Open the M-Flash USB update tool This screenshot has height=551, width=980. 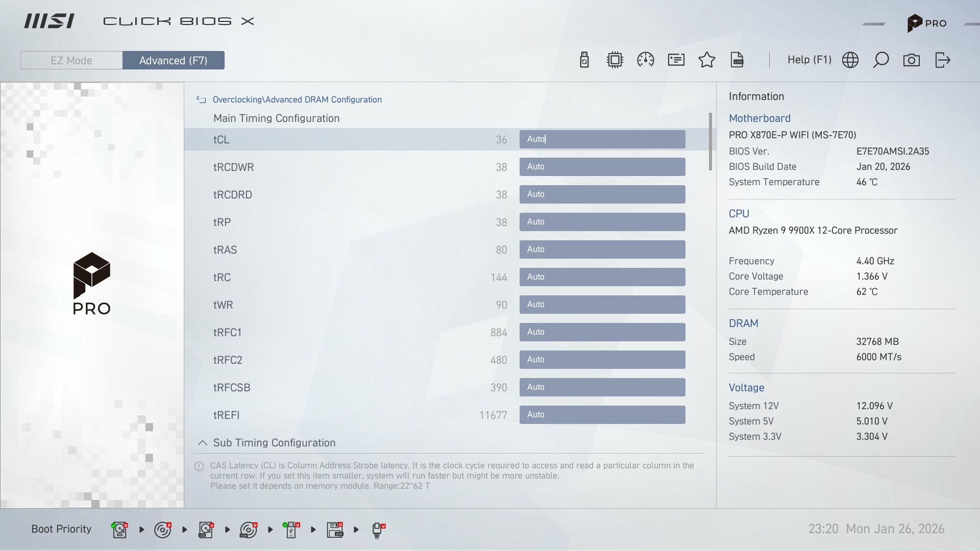tap(584, 60)
